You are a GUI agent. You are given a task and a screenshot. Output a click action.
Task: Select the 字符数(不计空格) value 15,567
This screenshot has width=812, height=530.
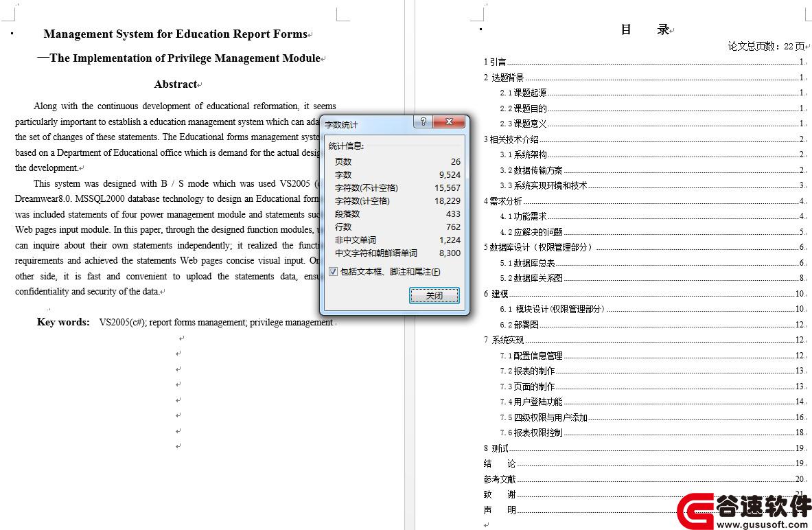(448, 187)
